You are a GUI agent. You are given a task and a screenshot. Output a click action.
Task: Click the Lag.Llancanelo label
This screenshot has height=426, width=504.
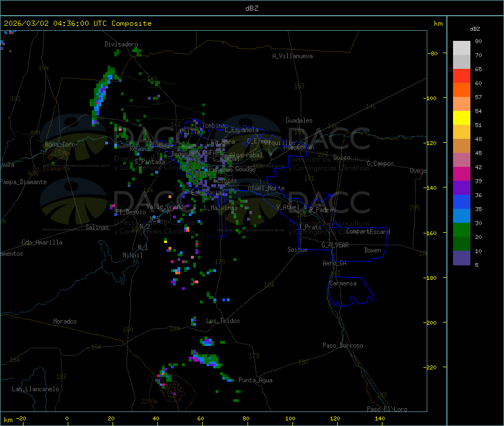click(35, 389)
